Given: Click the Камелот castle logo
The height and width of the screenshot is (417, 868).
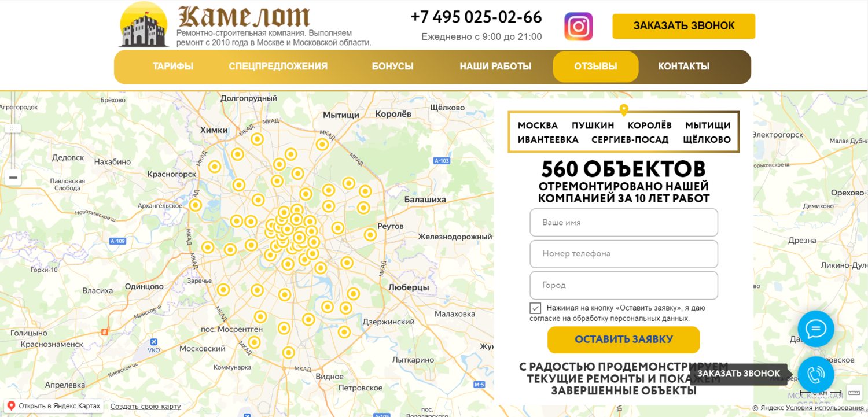Looking at the screenshot, I should coord(144,25).
